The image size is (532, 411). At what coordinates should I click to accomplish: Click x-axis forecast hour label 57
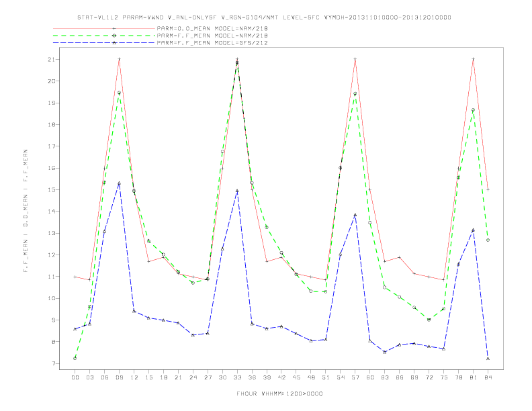pyautogui.click(x=355, y=377)
